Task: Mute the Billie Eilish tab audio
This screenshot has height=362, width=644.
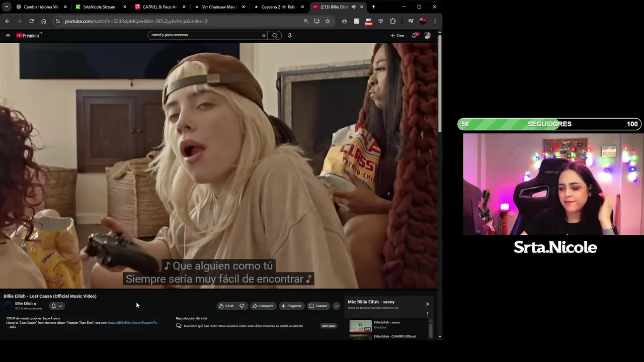Action: click(x=353, y=7)
